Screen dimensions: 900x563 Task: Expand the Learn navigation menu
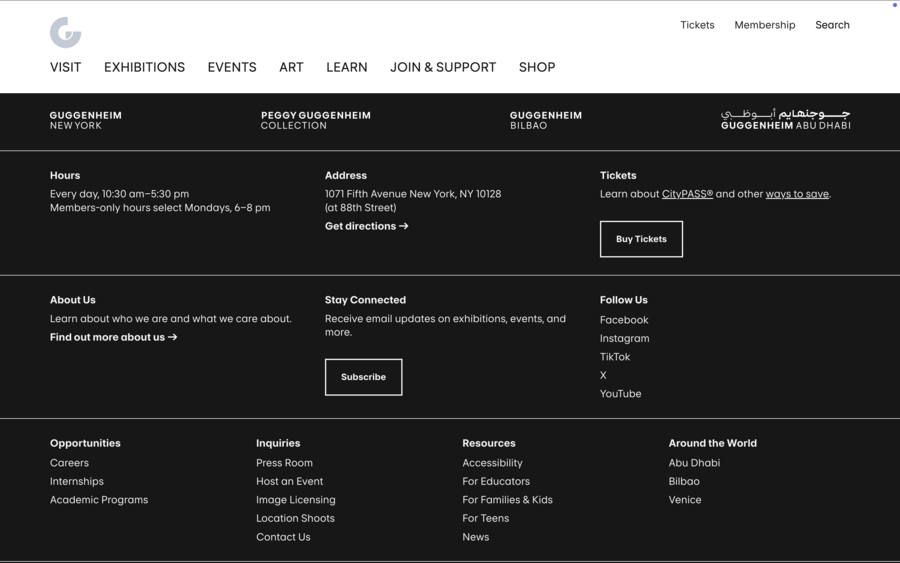point(346,67)
